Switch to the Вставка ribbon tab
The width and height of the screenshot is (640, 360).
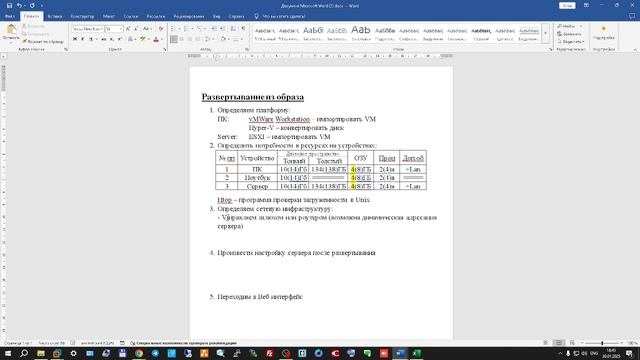55,16
